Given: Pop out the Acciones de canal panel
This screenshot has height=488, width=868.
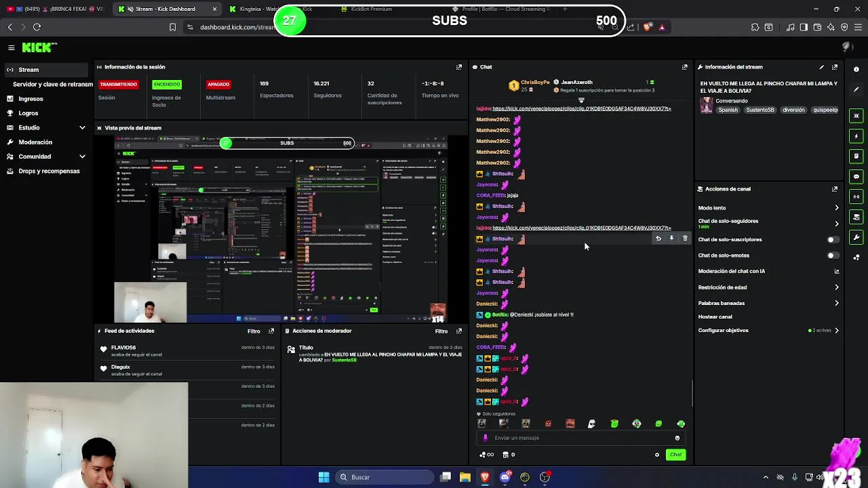Looking at the screenshot, I should pyautogui.click(x=835, y=189).
